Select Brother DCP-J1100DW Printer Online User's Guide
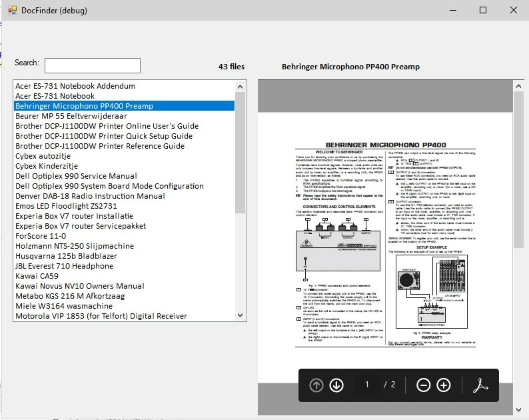Screen dimensions: 529x420 click(x=124, y=126)
